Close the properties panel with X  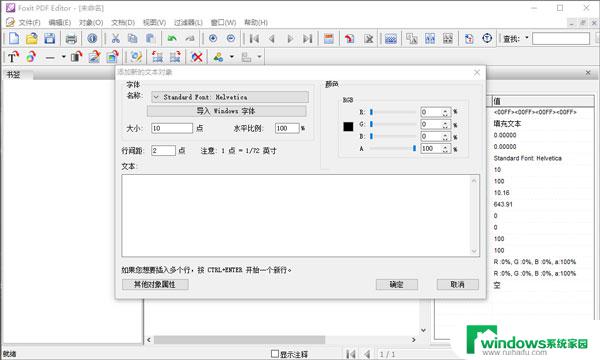[x=588, y=73]
